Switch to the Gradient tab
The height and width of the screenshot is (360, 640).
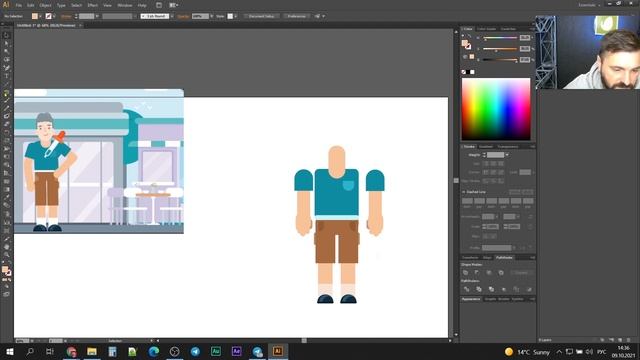coord(486,147)
